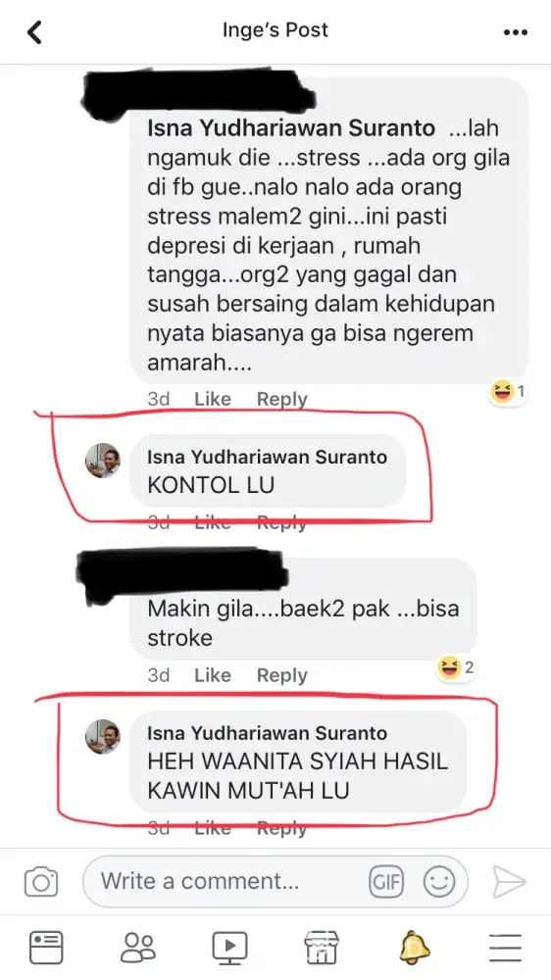Image resolution: width=551 pixels, height=980 pixels.
Task: Open the emoji smiley picker
Action: [439, 882]
